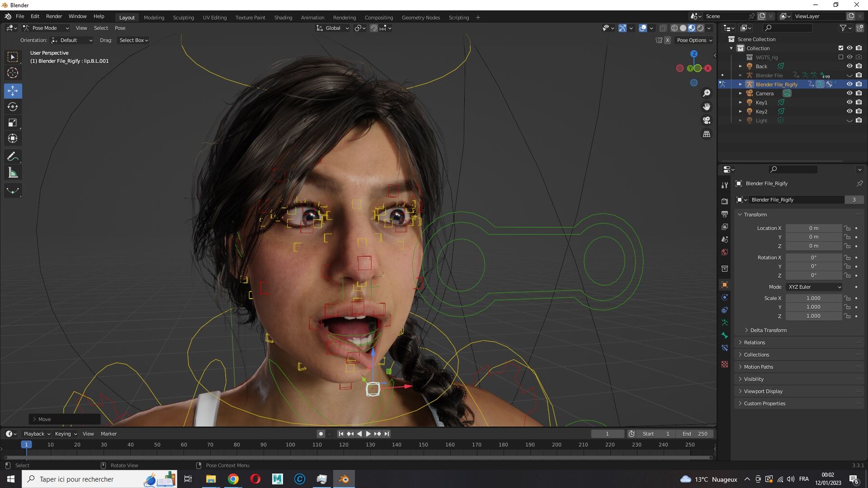Open the Bone constraints properties tab
The width and height of the screenshot is (868, 488).
pyautogui.click(x=724, y=348)
